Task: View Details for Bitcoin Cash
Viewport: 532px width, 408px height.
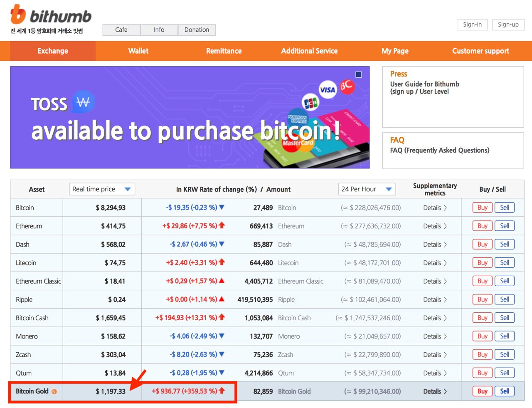Action: (x=435, y=318)
